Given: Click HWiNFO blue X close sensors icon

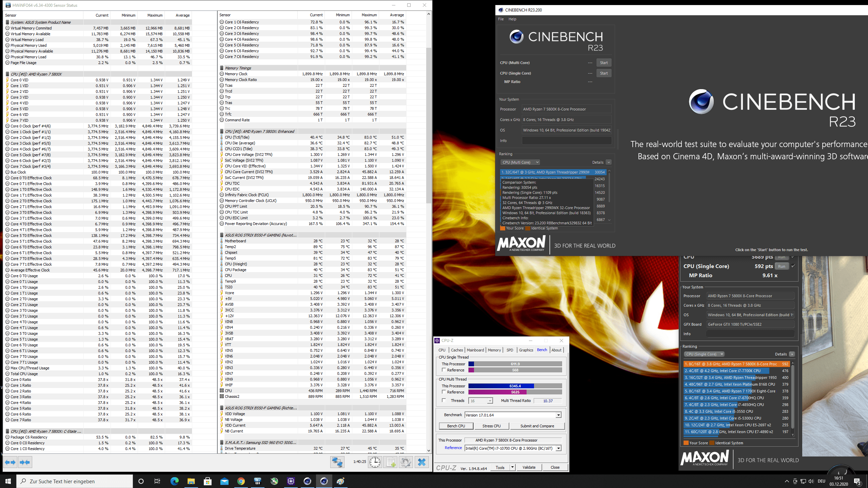Looking at the screenshot, I should [422, 462].
